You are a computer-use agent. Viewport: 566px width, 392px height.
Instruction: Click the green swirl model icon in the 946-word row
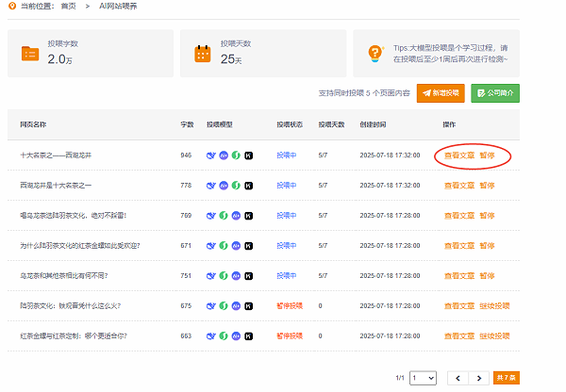point(236,155)
